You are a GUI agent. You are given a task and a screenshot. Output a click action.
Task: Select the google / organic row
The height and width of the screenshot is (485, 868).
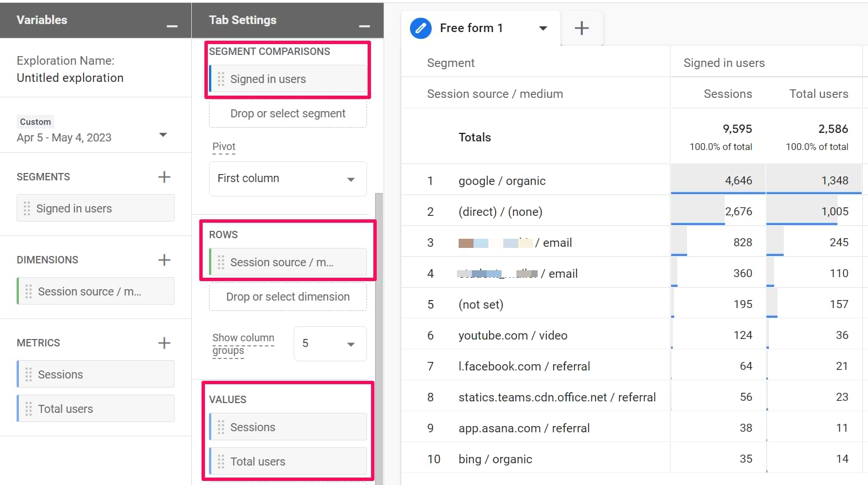502,181
